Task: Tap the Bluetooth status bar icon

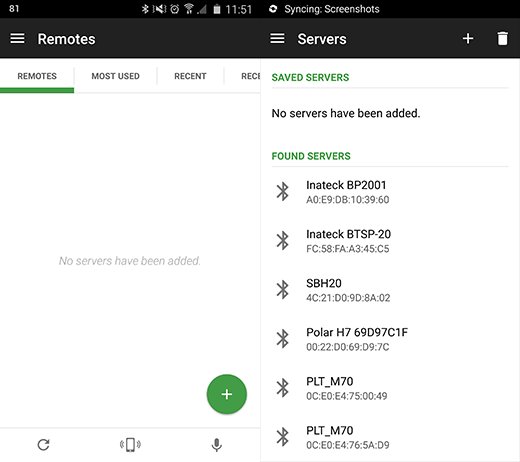Action: (x=145, y=9)
